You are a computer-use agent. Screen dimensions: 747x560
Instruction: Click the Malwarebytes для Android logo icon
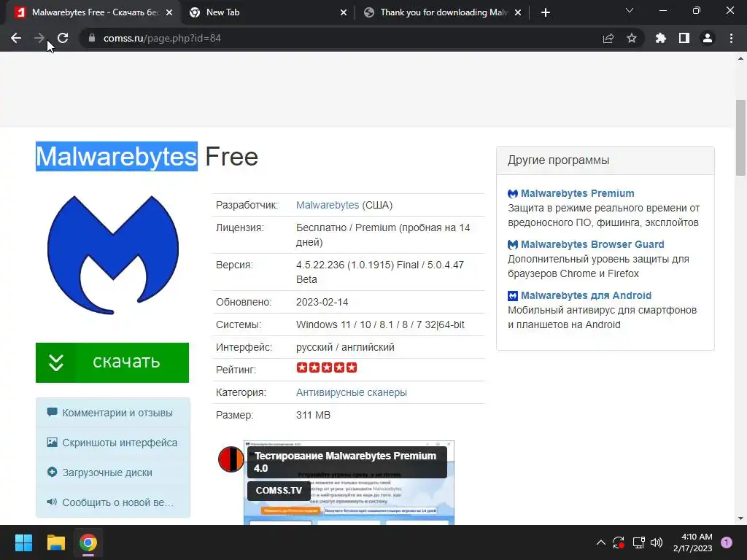513,296
